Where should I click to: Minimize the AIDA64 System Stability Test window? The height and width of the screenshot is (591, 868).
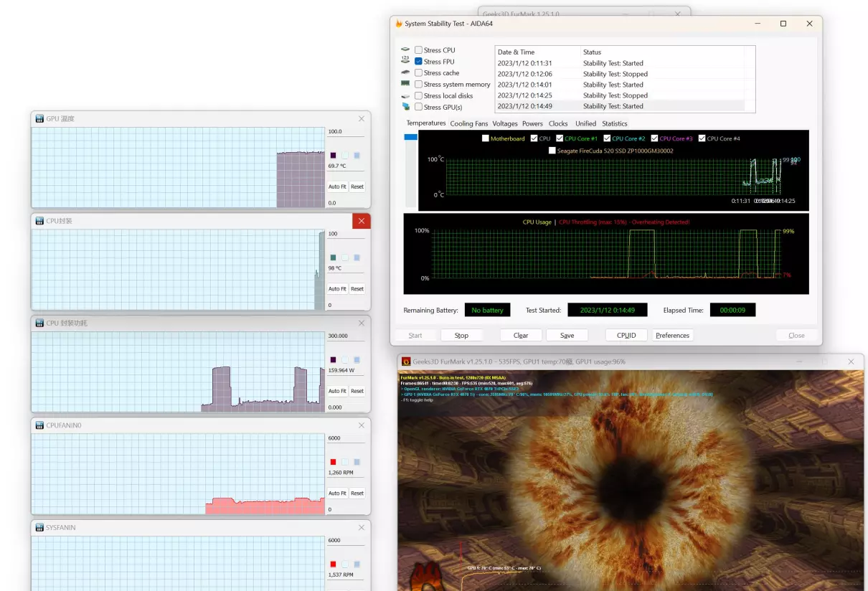coord(757,24)
